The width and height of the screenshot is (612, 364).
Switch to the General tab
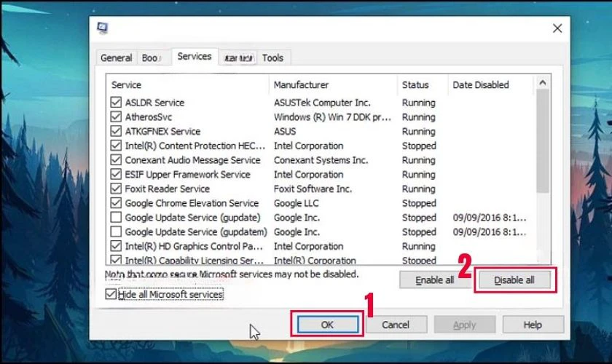coord(117,58)
